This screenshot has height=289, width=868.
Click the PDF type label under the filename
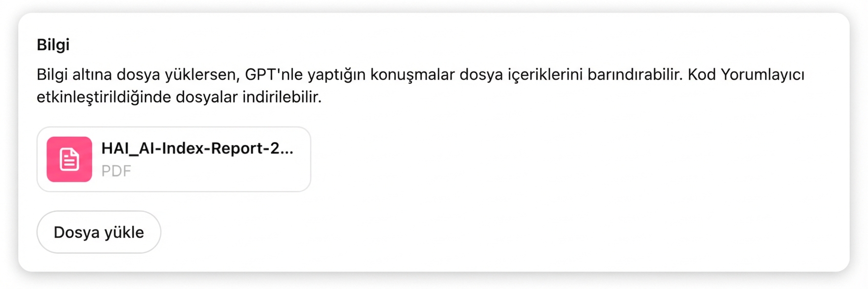tap(116, 171)
